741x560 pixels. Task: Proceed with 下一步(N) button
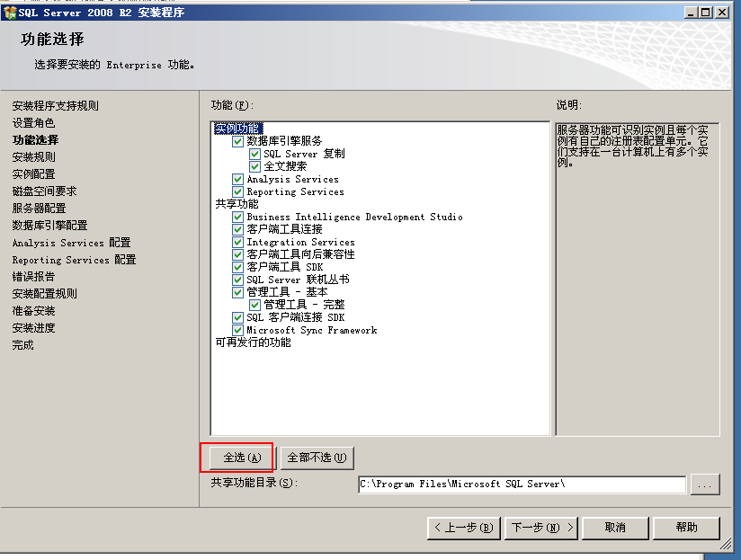(542, 528)
